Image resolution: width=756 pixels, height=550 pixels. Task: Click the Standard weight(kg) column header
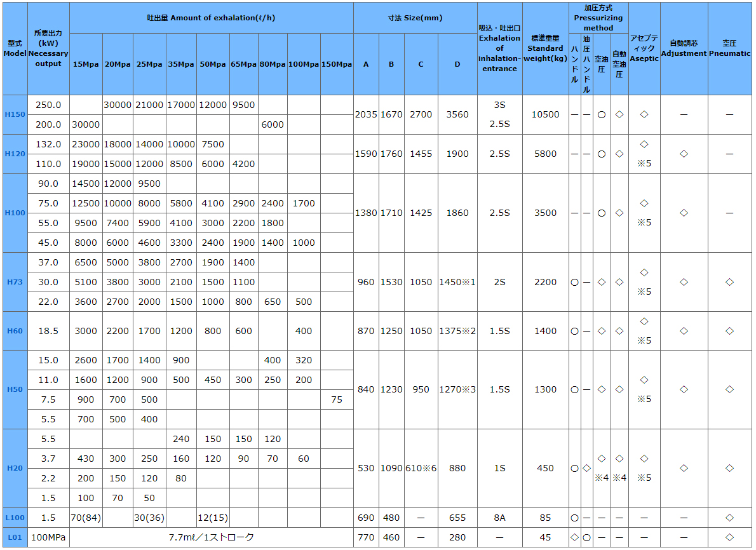(545, 48)
